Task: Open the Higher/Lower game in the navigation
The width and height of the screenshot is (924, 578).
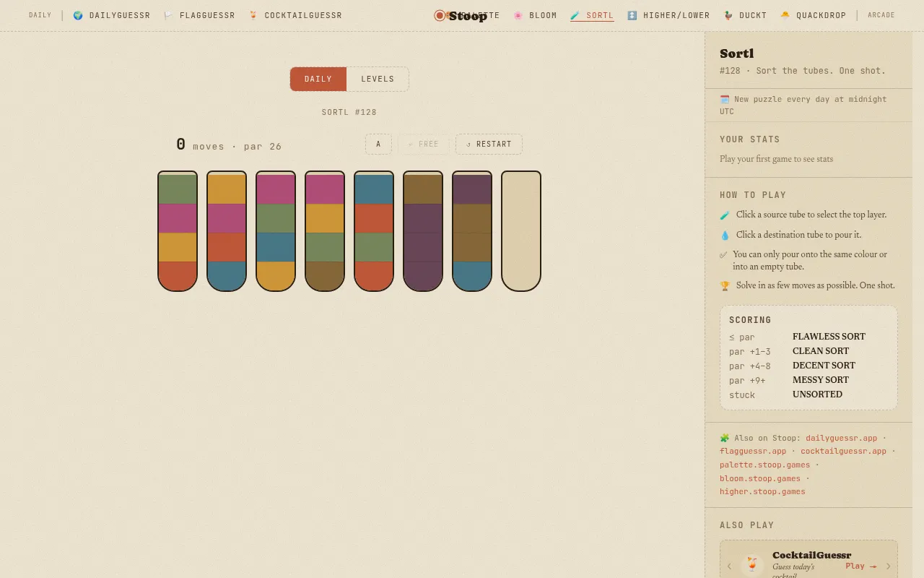Action: [668, 15]
